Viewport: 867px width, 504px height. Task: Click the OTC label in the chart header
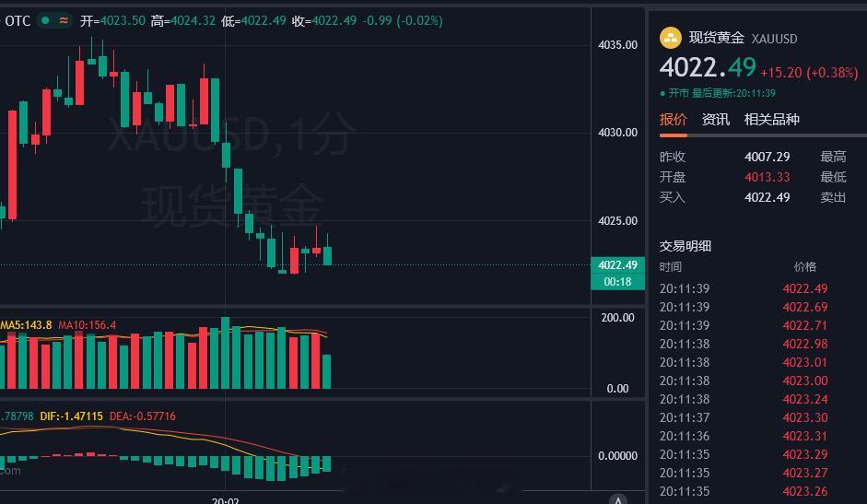pyautogui.click(x=18, y=21)
